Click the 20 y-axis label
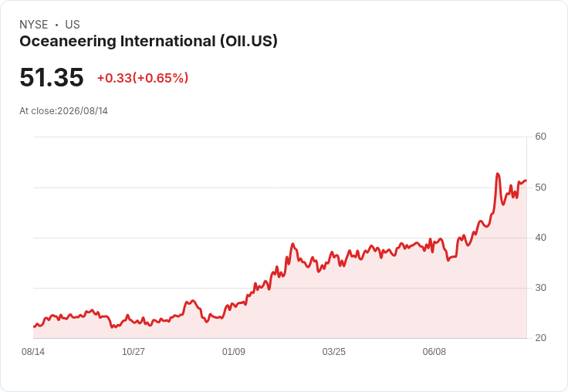The height and width of the screenshot is (392, 568). point(540,338)
